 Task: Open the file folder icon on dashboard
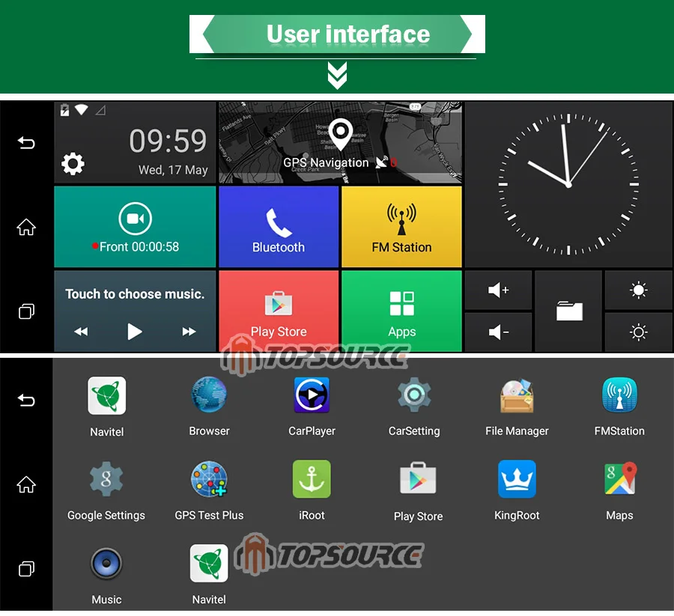[x=569, y=311]
